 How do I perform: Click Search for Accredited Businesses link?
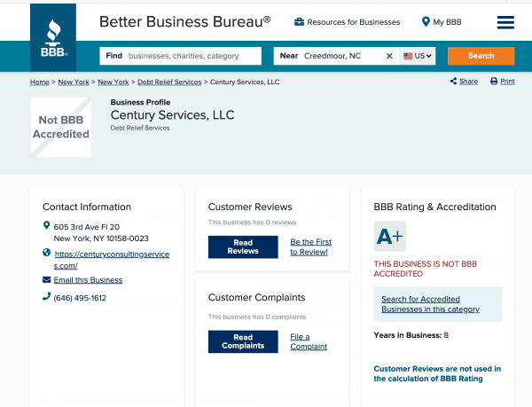tap(430, 304)
